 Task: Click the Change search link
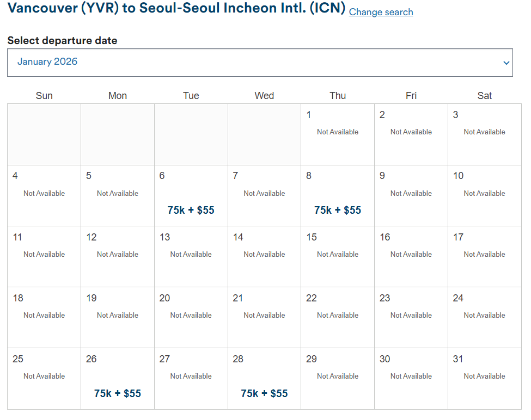[381, 12]
